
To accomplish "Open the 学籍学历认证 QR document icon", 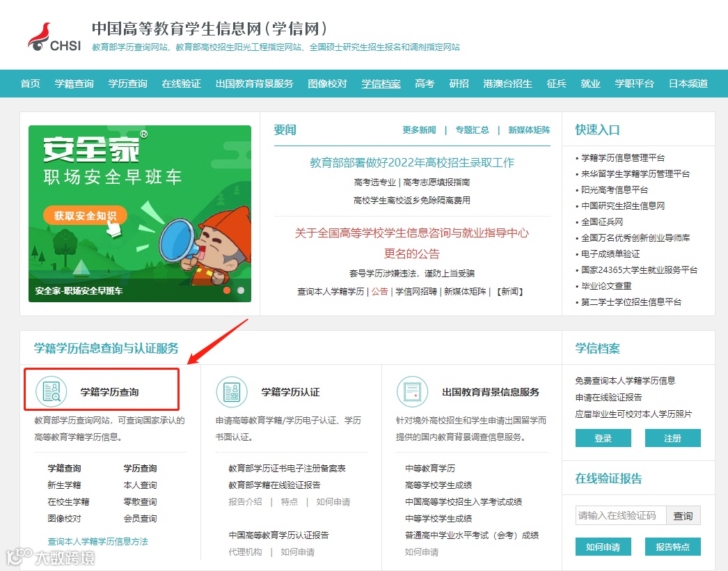I will point(232,391).
